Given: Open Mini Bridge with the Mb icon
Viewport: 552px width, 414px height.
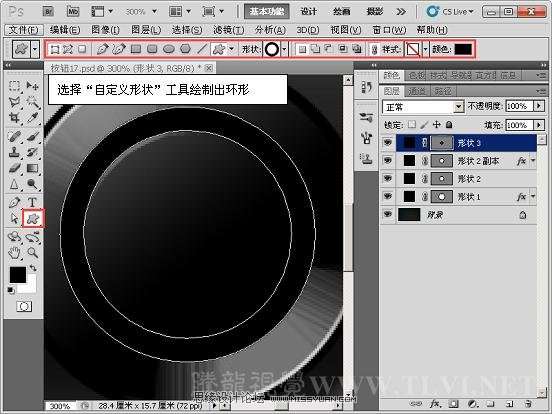Looking at the screenshot, I should pyautogui.click(x=73, y=12).
